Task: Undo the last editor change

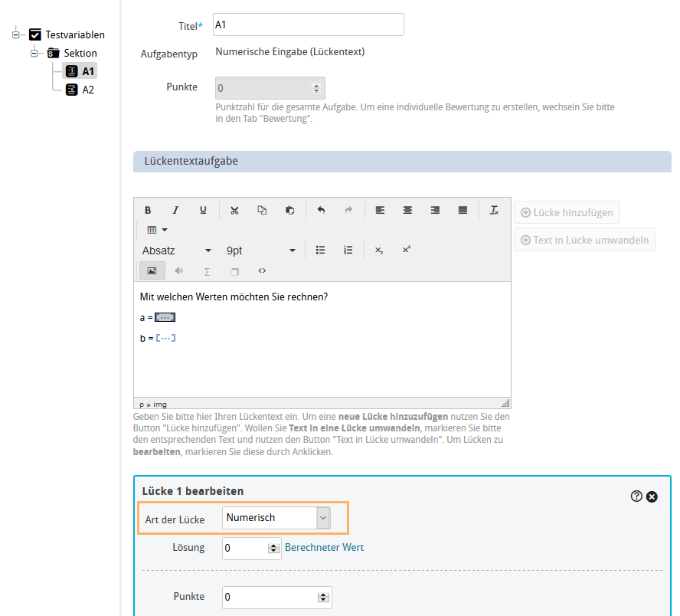Action: point(321,210)
